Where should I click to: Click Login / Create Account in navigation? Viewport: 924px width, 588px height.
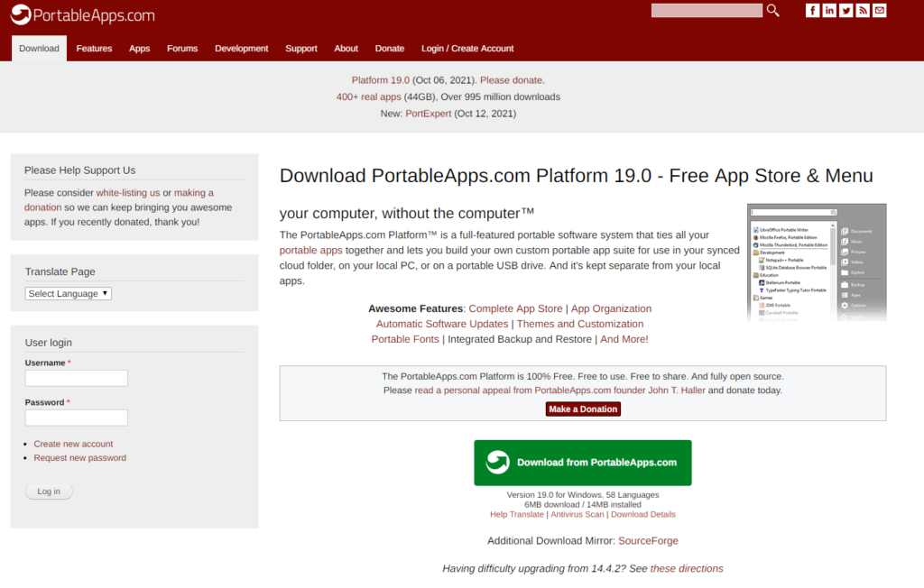pyautogui.click(x=467, y=49)
